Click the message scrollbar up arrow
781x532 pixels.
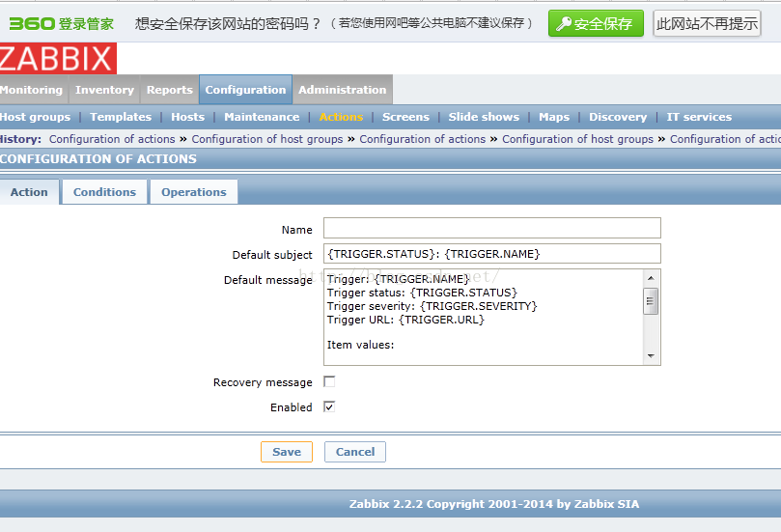(x=651, y=277)
